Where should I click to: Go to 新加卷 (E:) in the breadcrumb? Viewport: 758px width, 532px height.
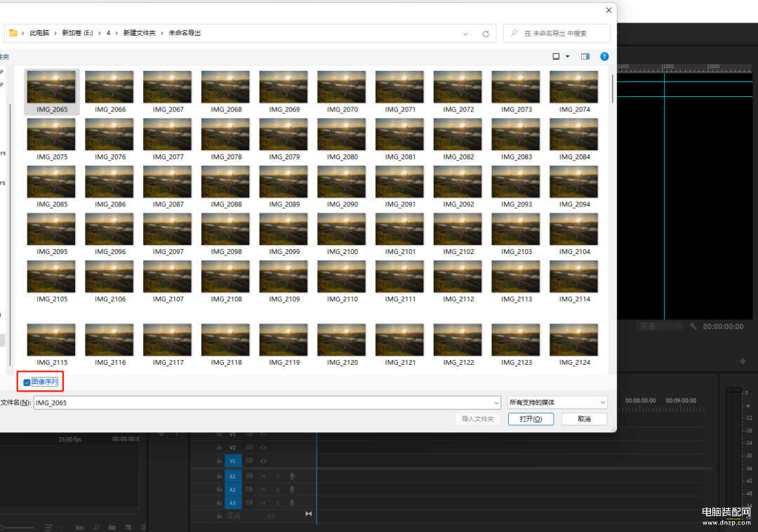click(x=77, y=33)
